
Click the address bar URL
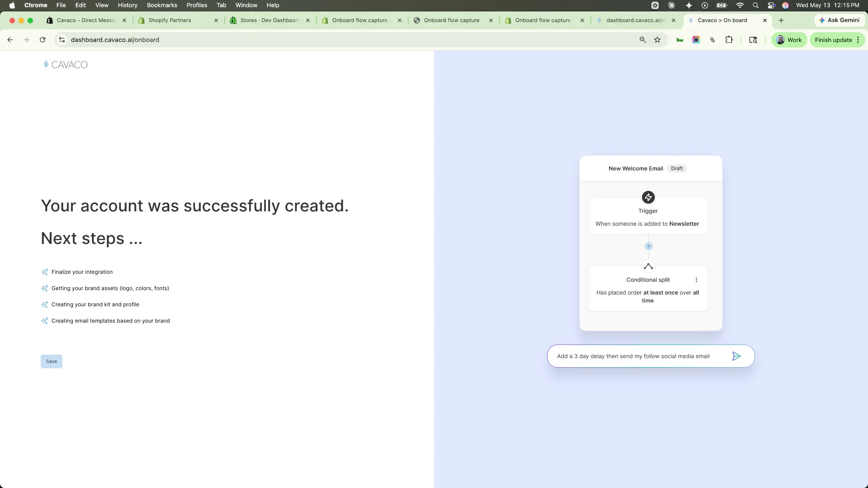(115, 40)
